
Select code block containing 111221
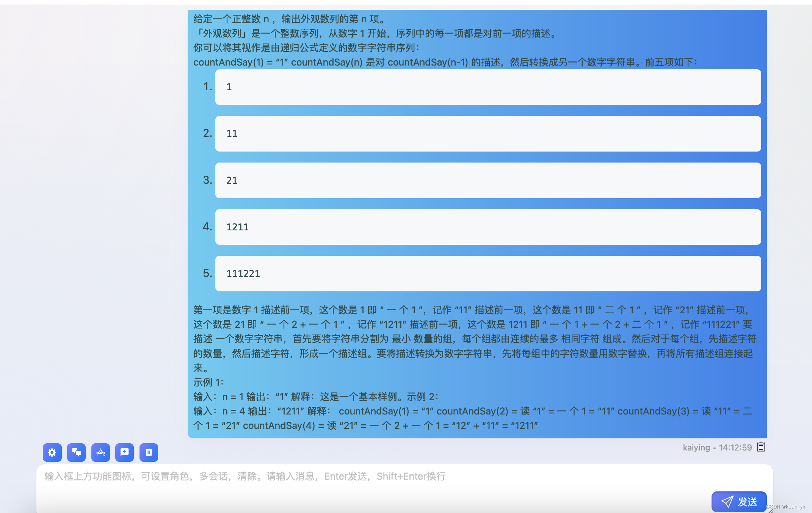point(488,274)
